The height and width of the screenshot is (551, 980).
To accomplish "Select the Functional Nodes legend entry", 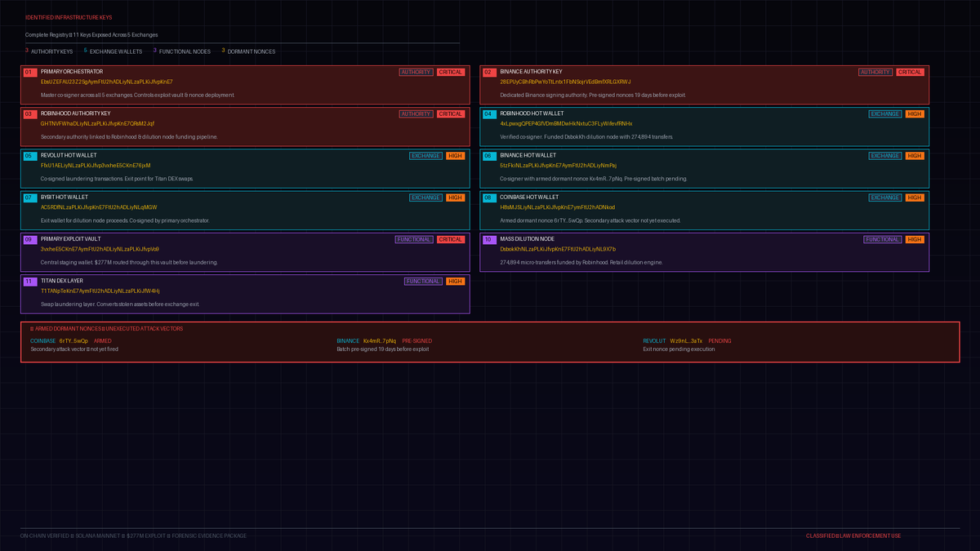I will (x=181, y=51).
